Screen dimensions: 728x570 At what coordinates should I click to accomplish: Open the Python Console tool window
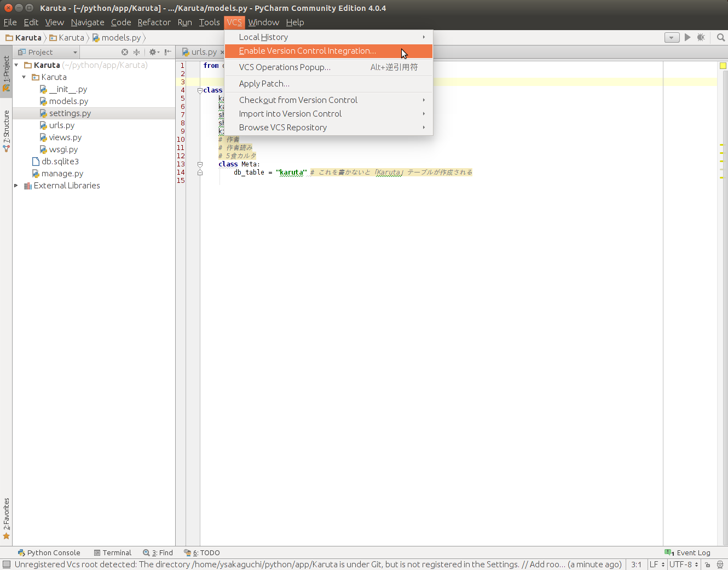click(x=49, y=552)
